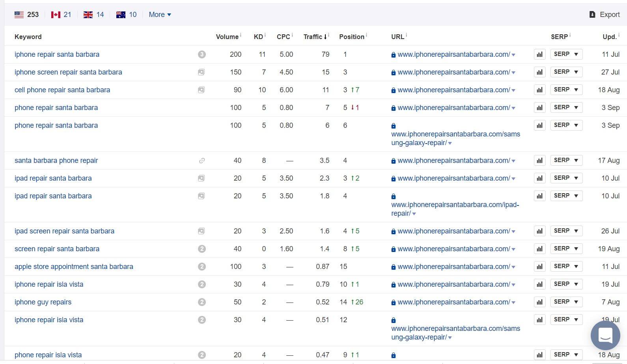The width and height of the screenshot is (627, 364).
Task: Click SERP features badge for phone repair isla vista
Action: click(x=202, y=355)
